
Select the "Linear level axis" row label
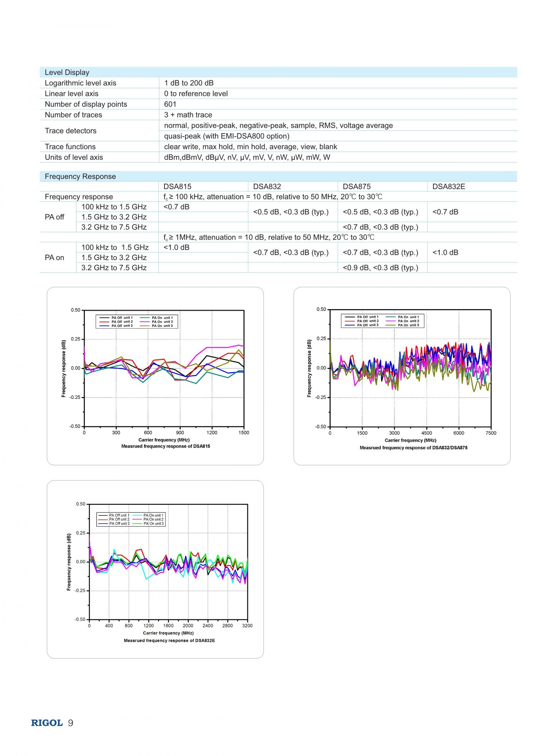click(71, 94)
